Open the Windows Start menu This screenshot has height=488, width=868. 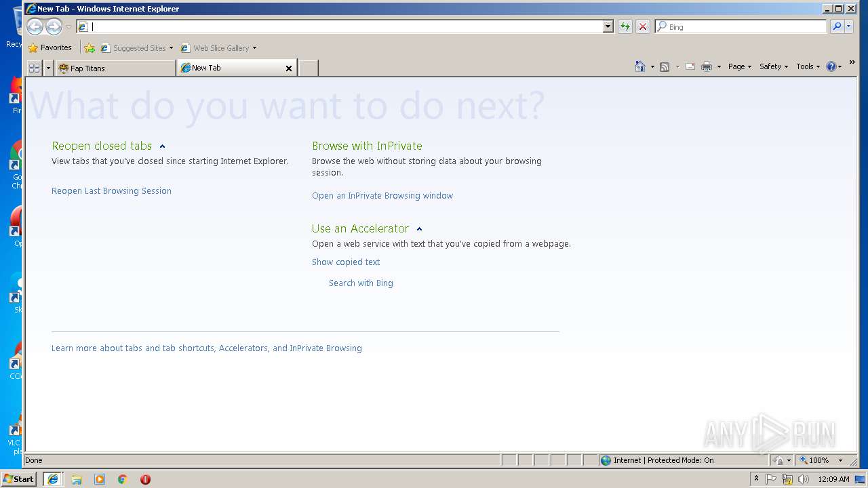tap(18, 479)
